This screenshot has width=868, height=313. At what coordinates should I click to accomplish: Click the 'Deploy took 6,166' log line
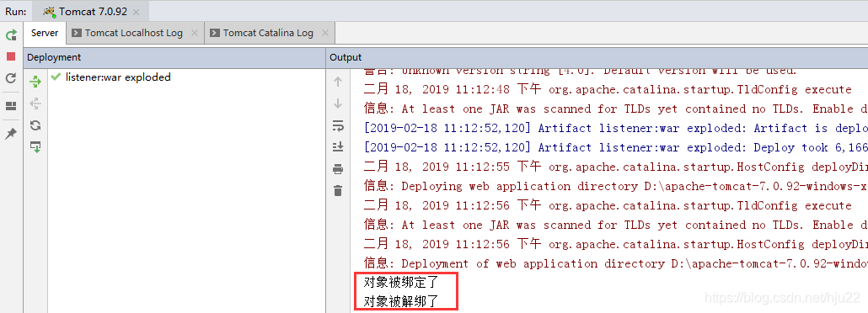615,147
